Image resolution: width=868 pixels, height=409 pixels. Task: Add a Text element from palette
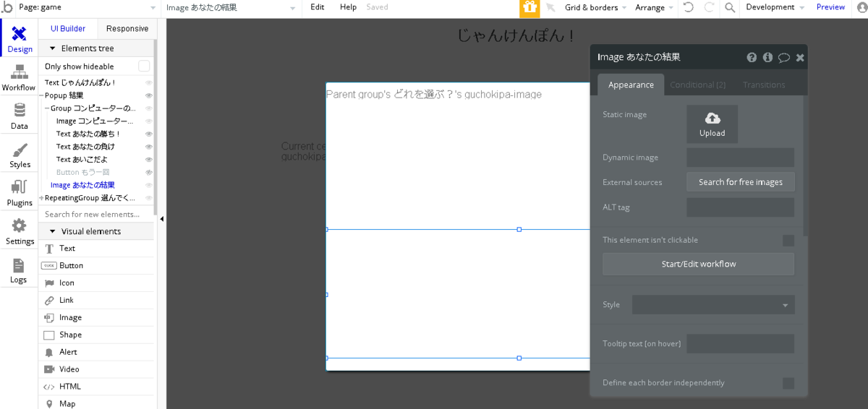(x=97, y=249)
